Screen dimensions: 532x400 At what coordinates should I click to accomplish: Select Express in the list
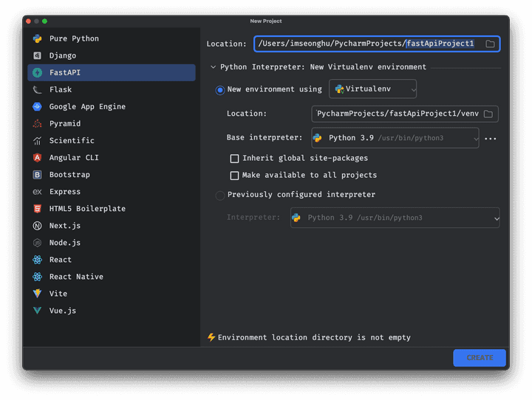coord(112,192)
